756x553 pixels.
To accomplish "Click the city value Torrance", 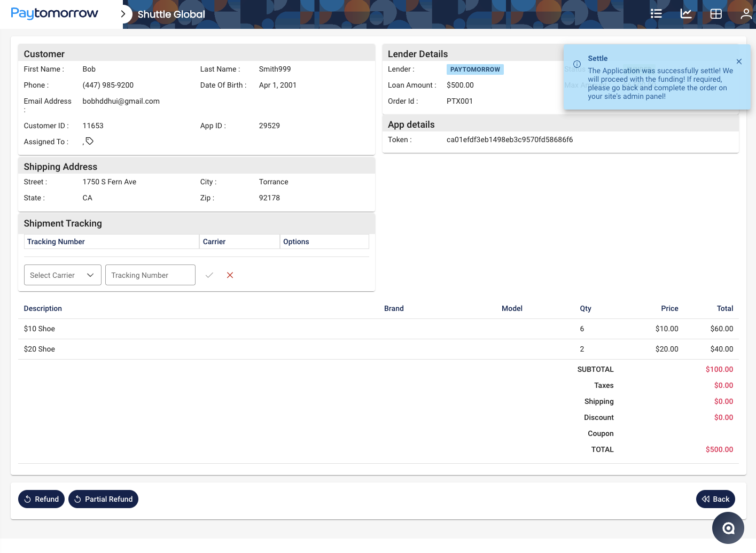I will pyautogui.click(x=274, y=182).
